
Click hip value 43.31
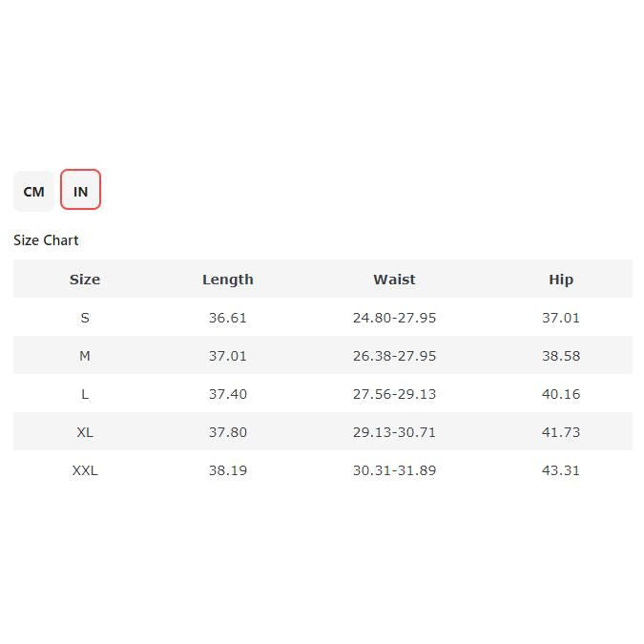coord(561,470)
